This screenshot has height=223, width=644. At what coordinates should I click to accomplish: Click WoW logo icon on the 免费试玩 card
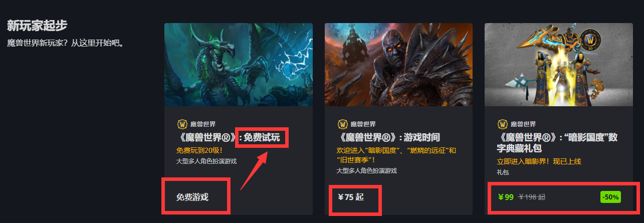(182, 124)
